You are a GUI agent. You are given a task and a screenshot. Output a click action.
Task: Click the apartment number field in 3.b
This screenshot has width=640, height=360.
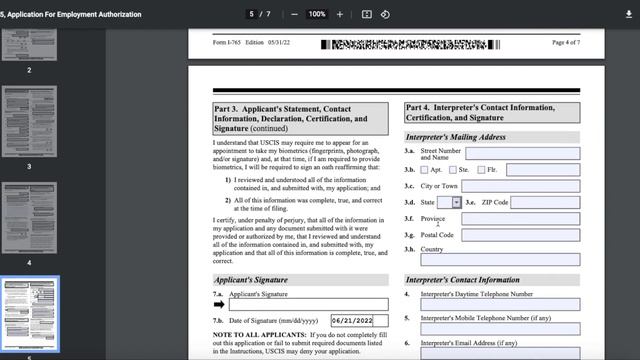point(543,170)
